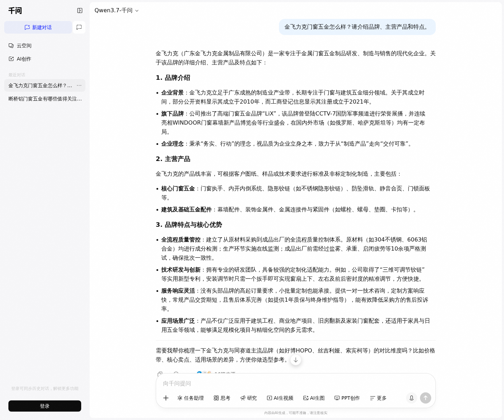Click the scroll-to-bottom arrow button
The height and width of the screenshot is (420, 504).
click(x=296, y=360)
